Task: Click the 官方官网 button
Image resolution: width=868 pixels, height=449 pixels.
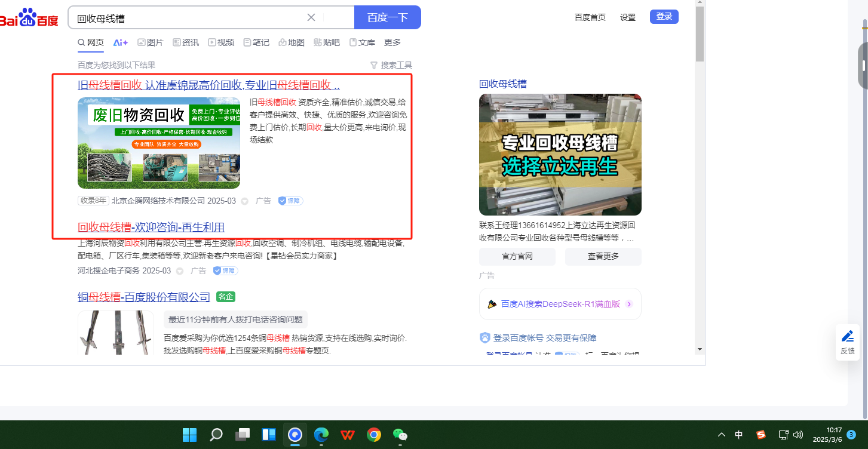Action: point(517,257)
